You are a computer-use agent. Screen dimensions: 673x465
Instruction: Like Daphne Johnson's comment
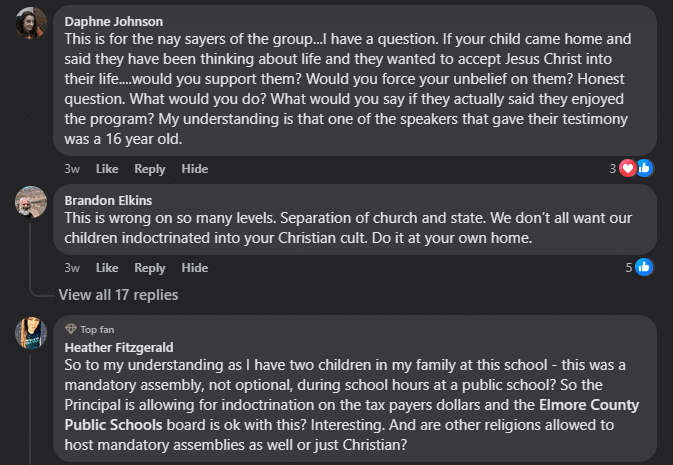click(106, 168)
